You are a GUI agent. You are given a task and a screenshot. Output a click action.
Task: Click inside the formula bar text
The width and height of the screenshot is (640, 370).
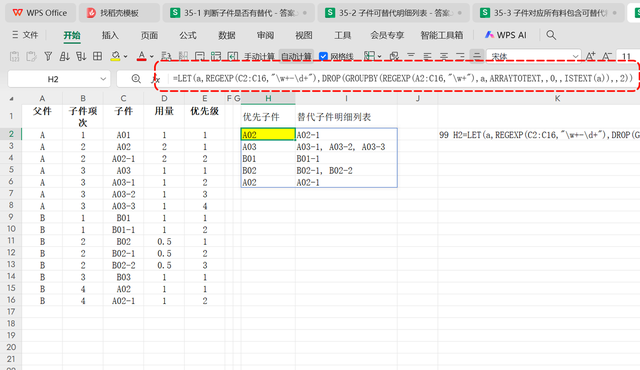(x=402, y=78)
